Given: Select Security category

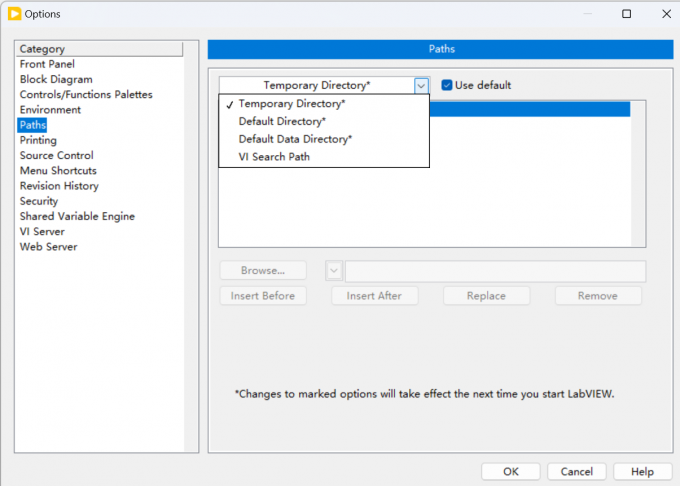Looking at the screenshot, I should click(x=39, y=201).
